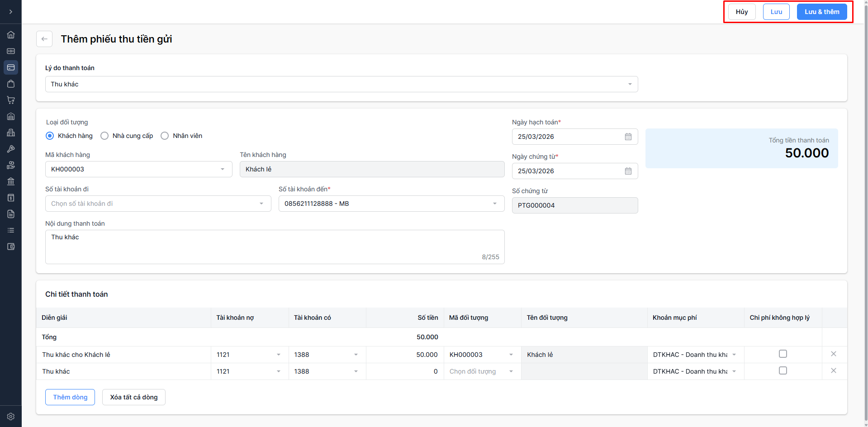Click the bank building sidebar icon
868x427 pixels.
tap(11, 181)
